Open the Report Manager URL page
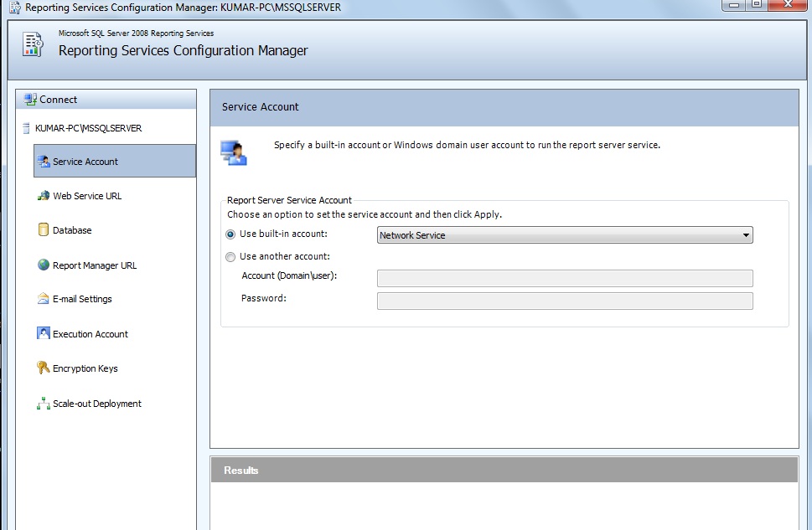812x530 pixels. click(x=95, y=265)
